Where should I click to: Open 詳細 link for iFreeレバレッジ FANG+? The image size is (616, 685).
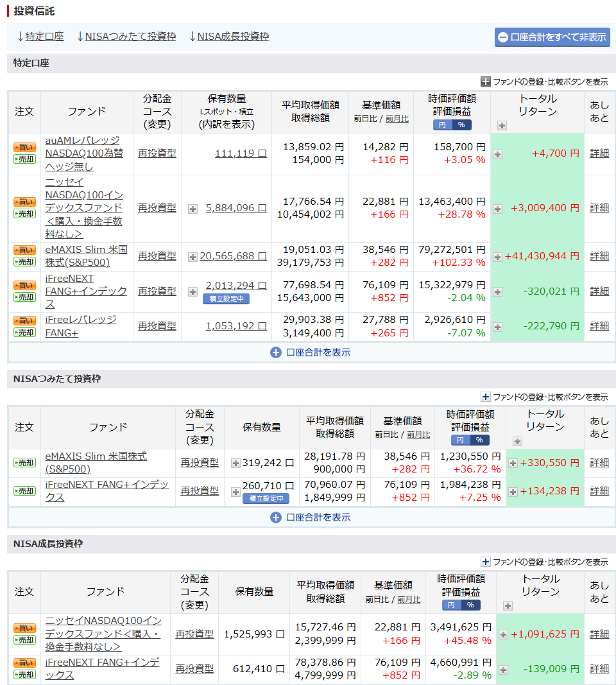pos(599,326)
